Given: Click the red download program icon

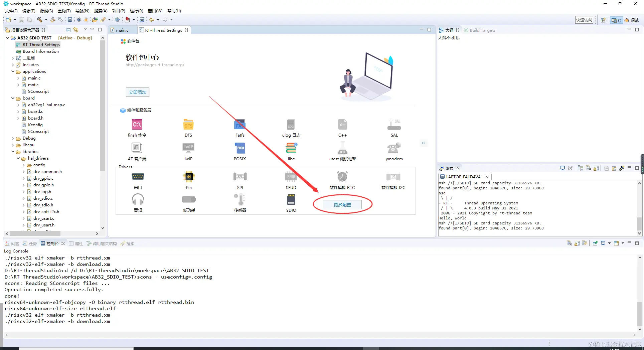Looking at the screenshot, I should pyautogui.click(x=127, y=20).
